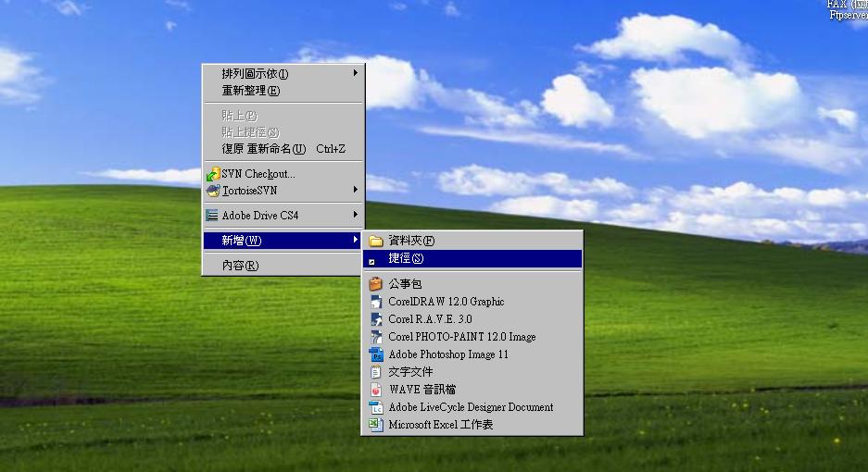Image resolution: width=868 pixels, height=472 pixels.
Task: Expand the Adobe Drive CS4 submenu arrow
Action: coord(356,214)
